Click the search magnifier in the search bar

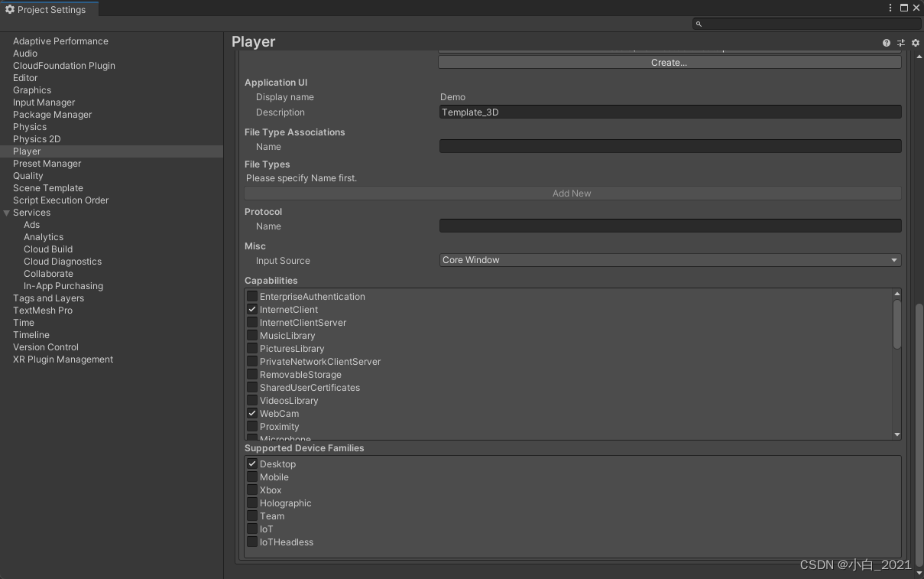tap(698, 24)
